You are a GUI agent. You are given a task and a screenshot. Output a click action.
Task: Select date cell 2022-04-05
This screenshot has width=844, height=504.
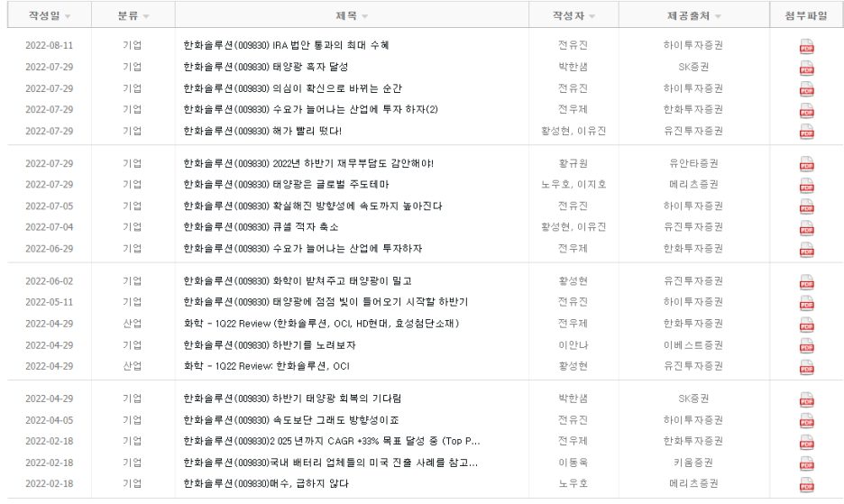49,420
